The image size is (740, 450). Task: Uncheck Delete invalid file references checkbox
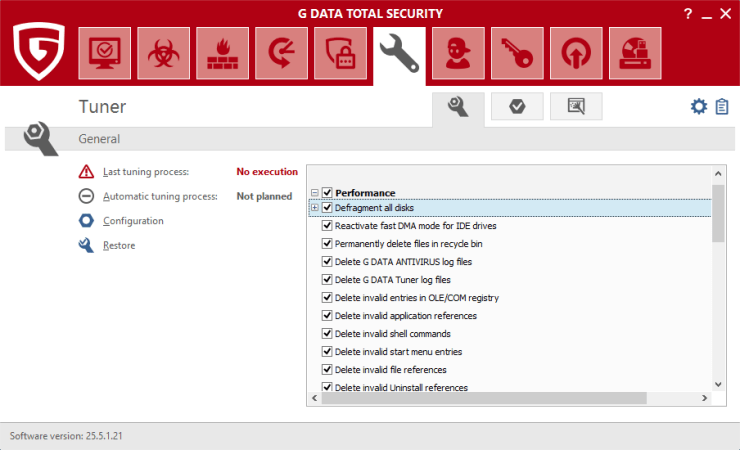pos(327,369)
